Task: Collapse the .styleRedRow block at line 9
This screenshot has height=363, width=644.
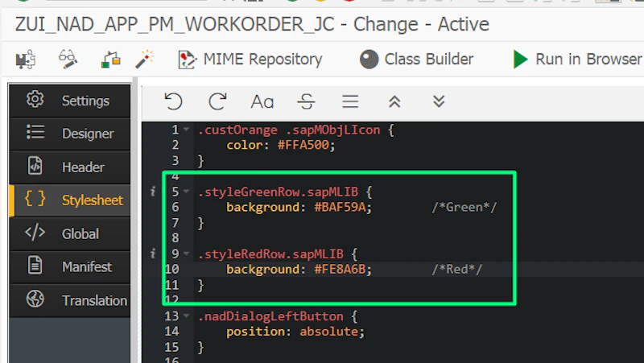Action: pyautogui.click(x=187, y=254)
